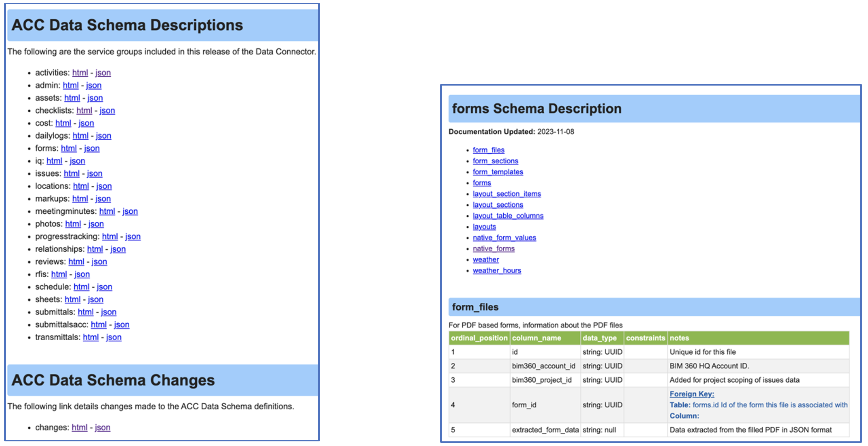This screenshot has height=446, width=868.
Task: Open the dailylogs html link
Action: pos(81,136)
